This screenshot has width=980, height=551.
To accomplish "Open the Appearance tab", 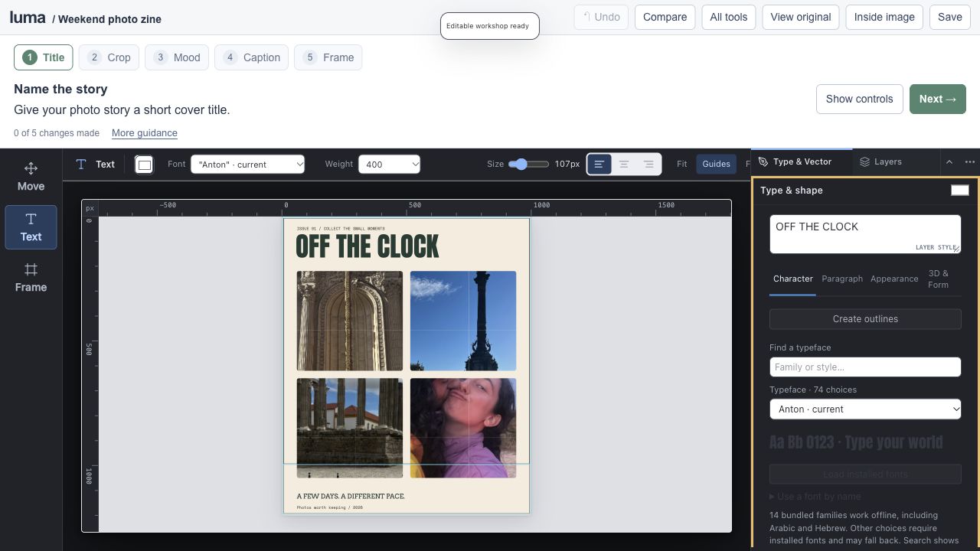I will click(894, 279).
